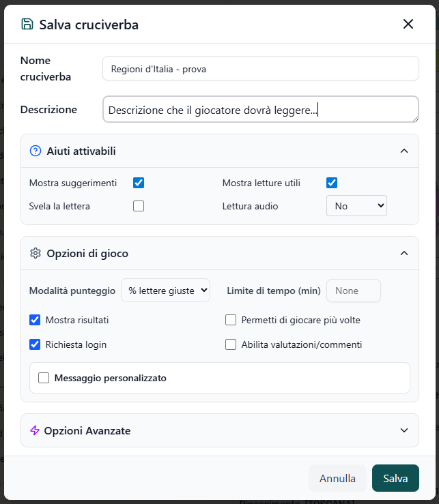Open the Modalità punteggio dropdown
This screenshot has height=504, width=439.
[165, 291]
